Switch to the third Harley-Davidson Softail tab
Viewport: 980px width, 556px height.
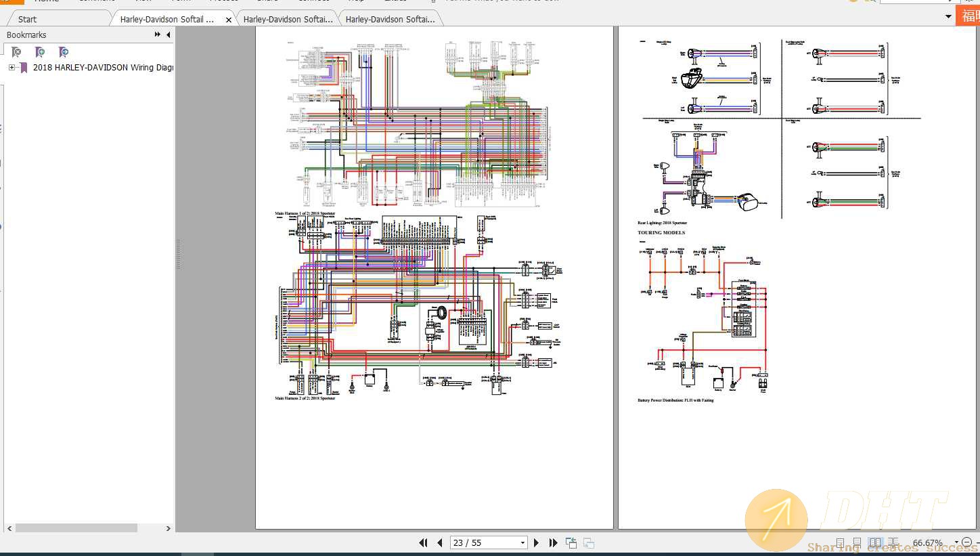(288, 19)
